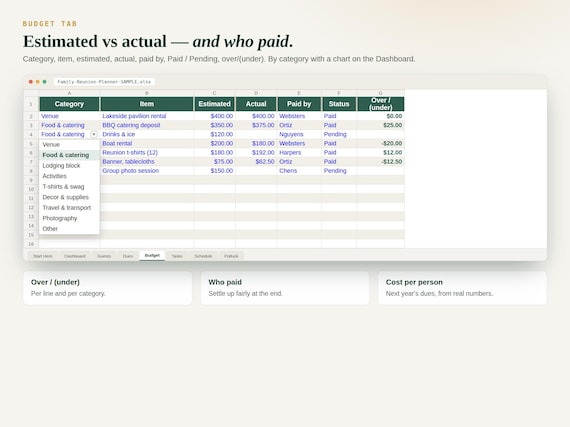Click the -$20.00 over/under value

click(x=392, y=143)
